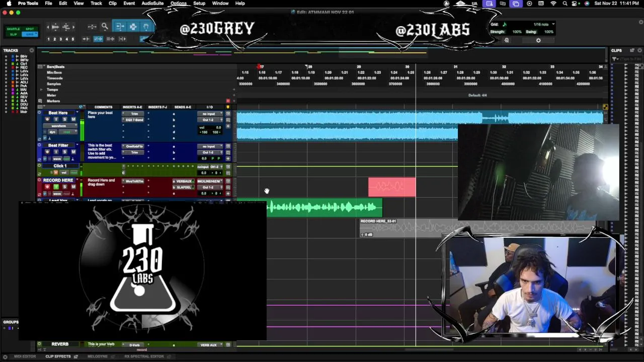Open the Apple menu
The height and width of the screenshot is (362, 644).
9,4
